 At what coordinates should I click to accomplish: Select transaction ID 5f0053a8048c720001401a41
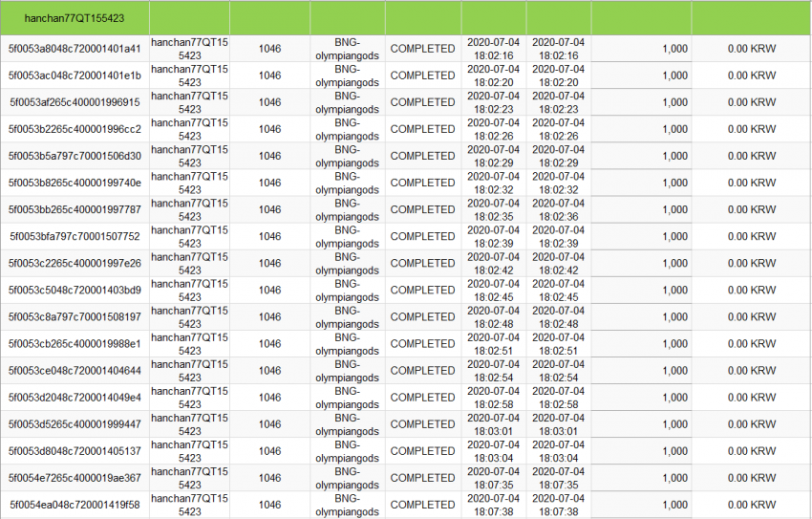75,49
